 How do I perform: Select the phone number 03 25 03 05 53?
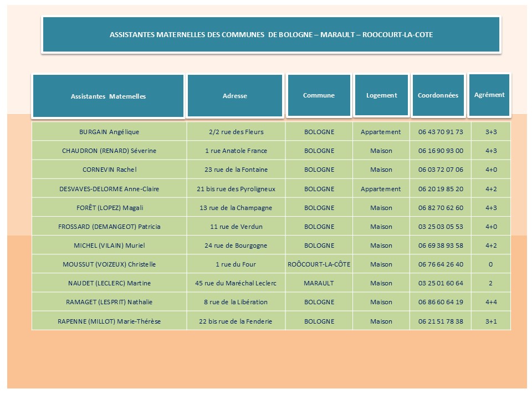pyautogui.click(x=441, y=227)
